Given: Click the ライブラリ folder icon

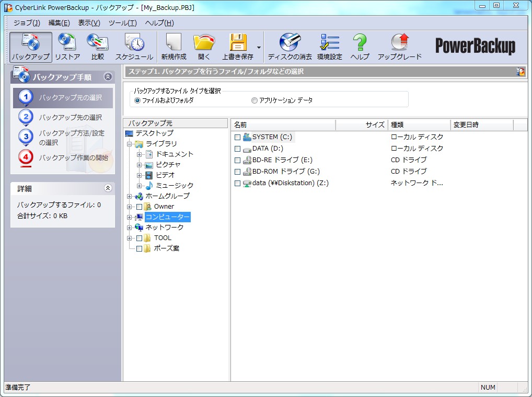Looking at the screenshot, I should pos(139,144).
